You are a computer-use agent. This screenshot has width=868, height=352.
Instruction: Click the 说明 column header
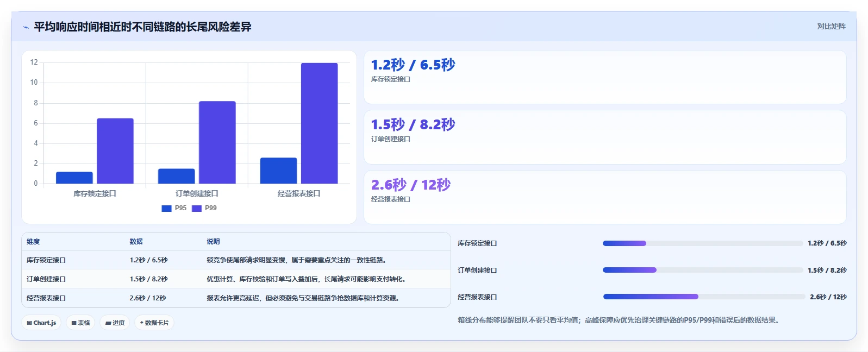point(213,242)
